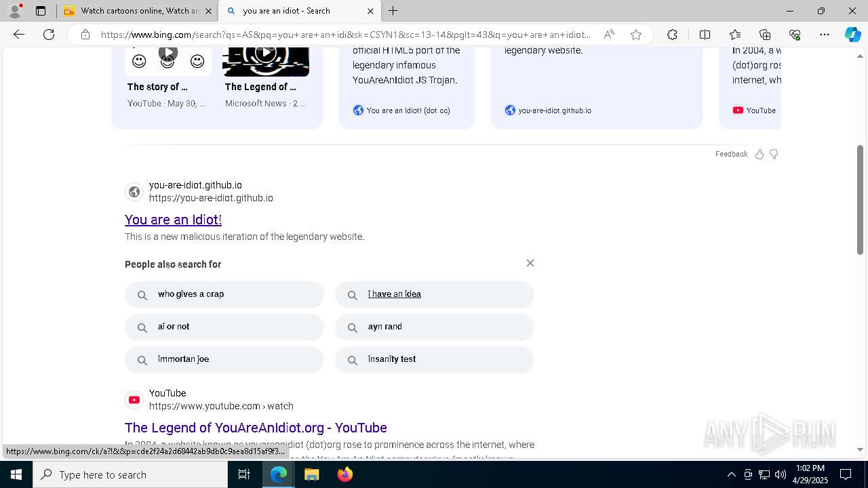Open Read aloud in address bar
This screenshot has width=868, height=488.
pyautogui.click(x=609, y=35)
